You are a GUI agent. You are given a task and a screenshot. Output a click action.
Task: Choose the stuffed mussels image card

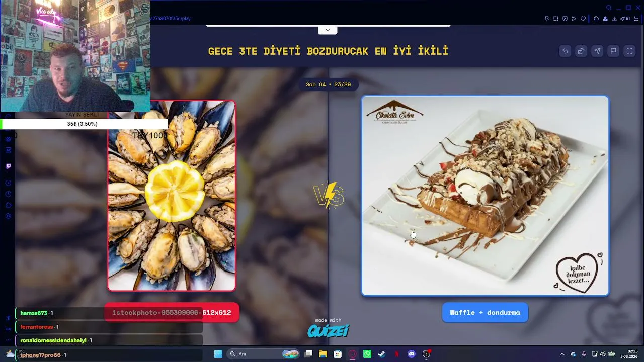coord(171,196)
